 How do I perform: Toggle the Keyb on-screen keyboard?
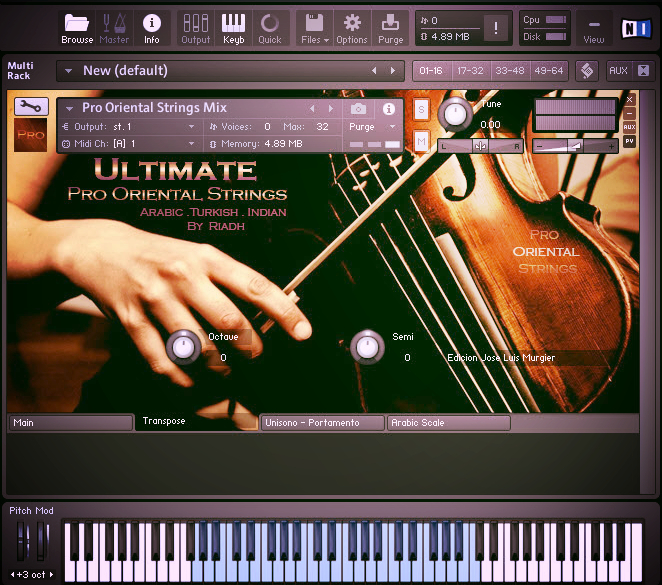point(233,29)
